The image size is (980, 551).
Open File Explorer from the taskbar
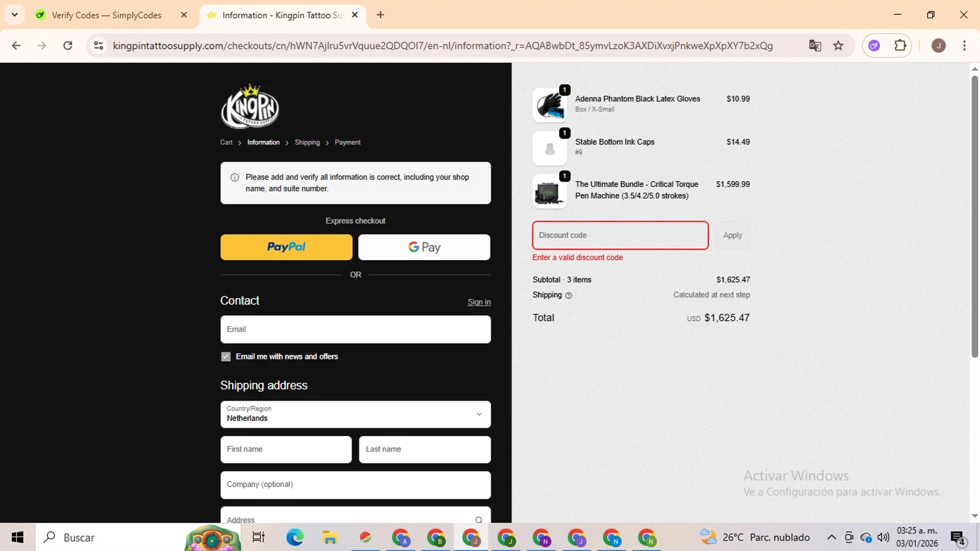tap(330, 537)
